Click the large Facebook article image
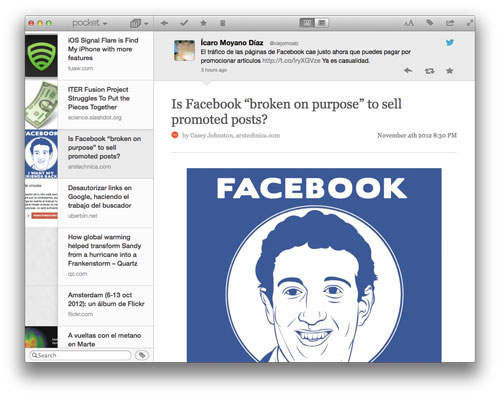500x397 pixels. [314, 265]
